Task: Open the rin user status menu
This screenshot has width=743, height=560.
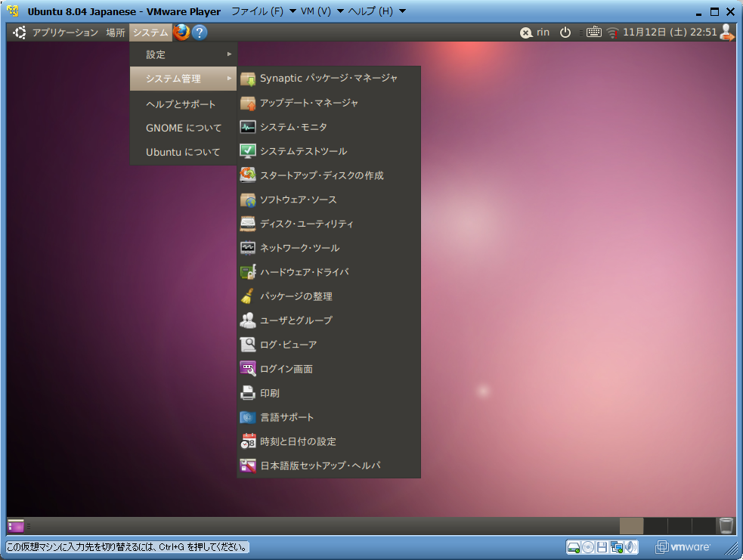Action: click(535, 32)
